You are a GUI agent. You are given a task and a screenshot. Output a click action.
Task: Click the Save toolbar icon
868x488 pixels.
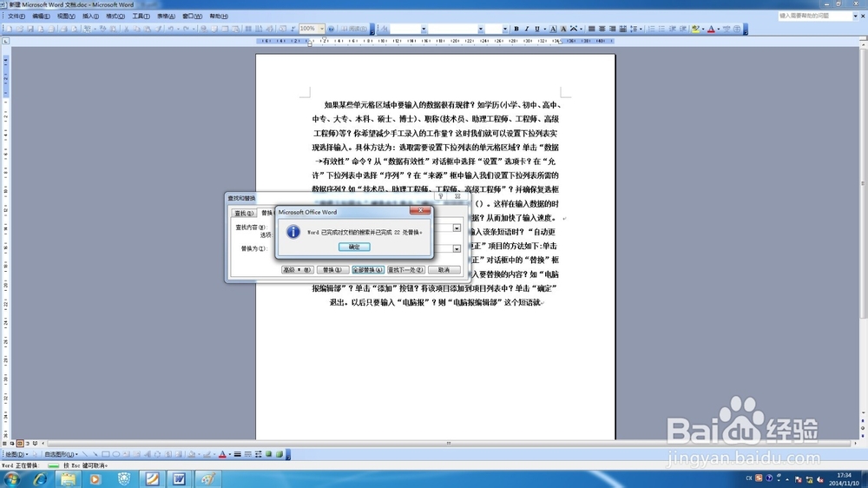[x=30, y=29]
